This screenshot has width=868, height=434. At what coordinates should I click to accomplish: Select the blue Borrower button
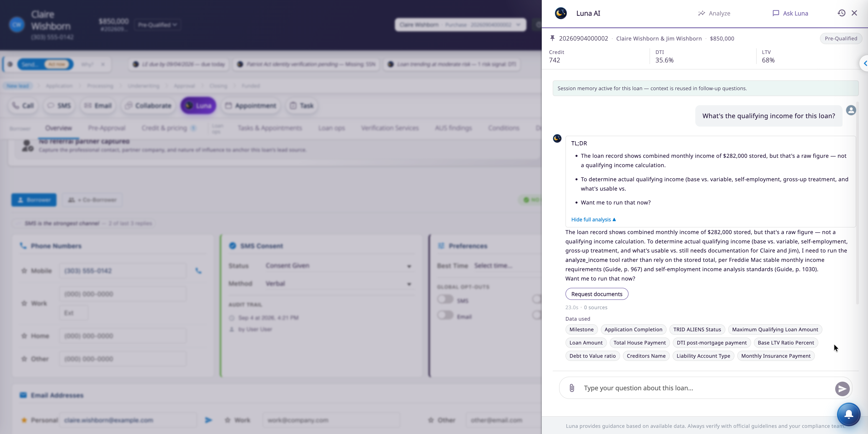pos(34,200)
